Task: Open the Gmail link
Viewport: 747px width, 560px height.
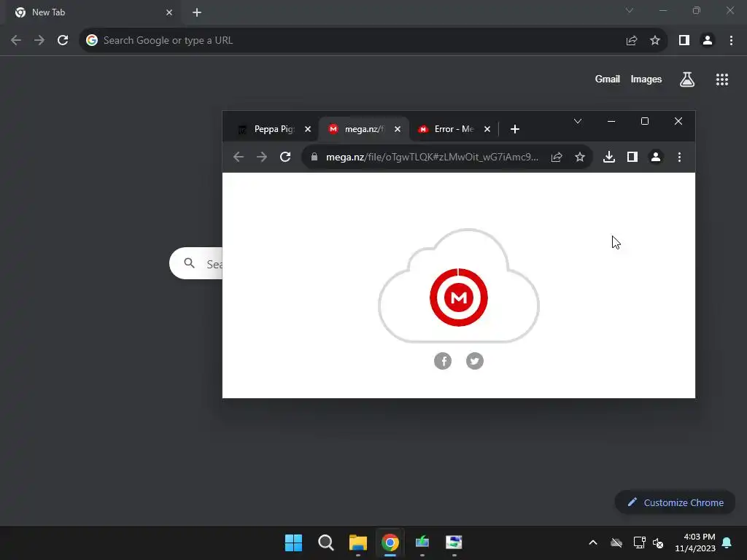Action: coord(607,79)
